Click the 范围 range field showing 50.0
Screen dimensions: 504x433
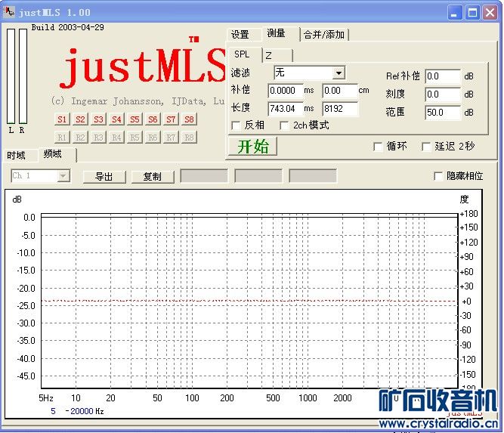pos(443,113)
